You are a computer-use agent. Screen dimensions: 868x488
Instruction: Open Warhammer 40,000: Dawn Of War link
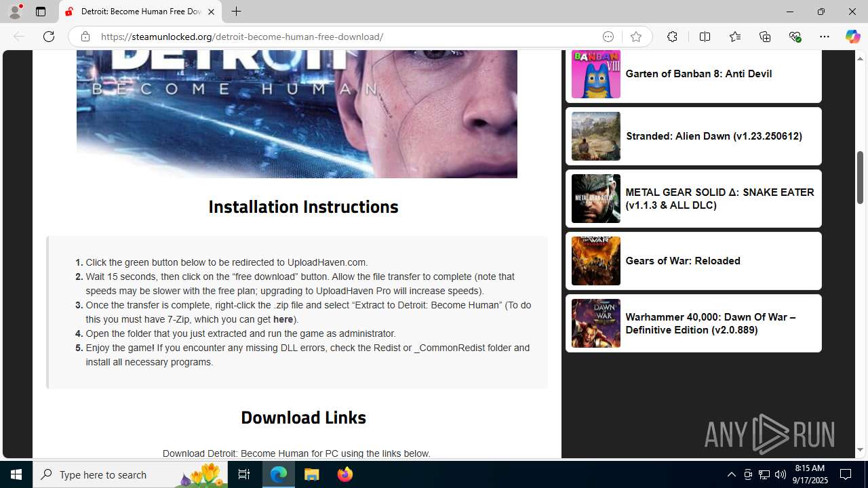710,323
